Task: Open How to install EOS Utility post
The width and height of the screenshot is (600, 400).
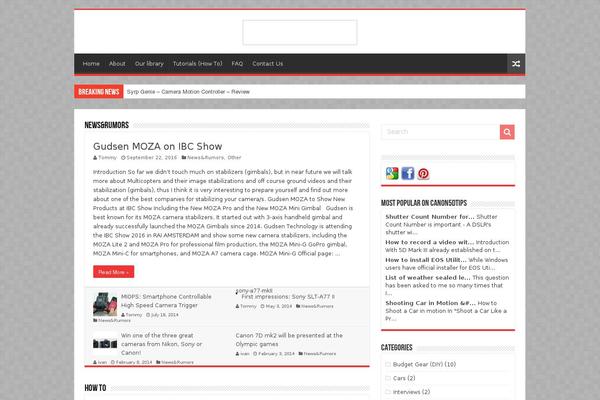Action: click(x=426, y=260)
